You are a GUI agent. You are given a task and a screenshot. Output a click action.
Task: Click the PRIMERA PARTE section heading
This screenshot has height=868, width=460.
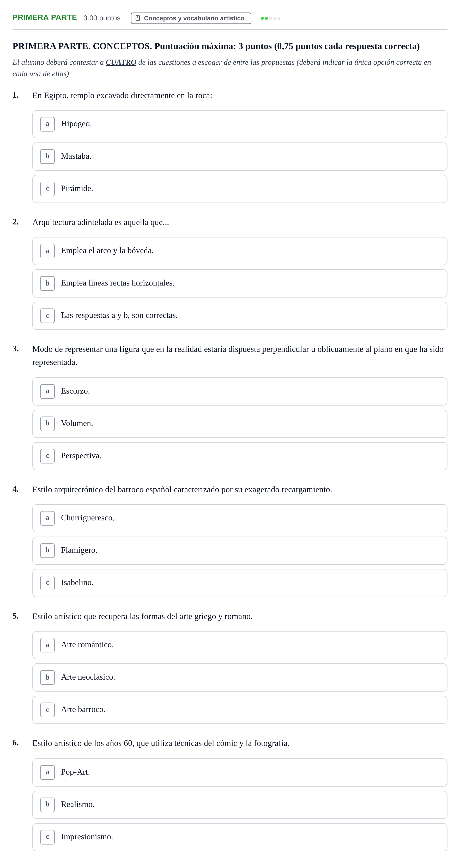(x=44, y=17)
